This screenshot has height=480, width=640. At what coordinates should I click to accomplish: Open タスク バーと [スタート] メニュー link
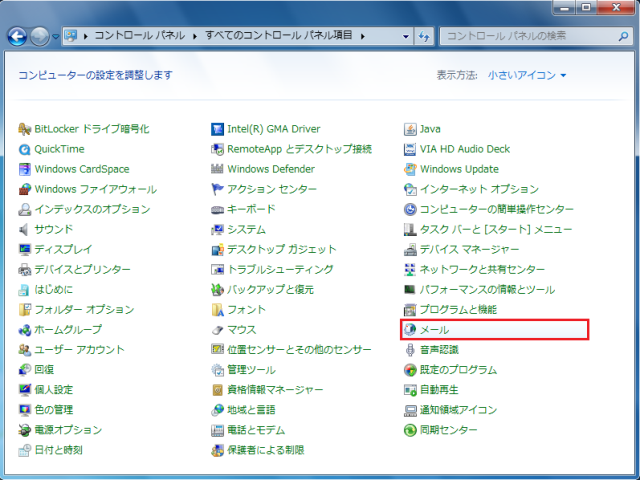[x=496, y=229]
